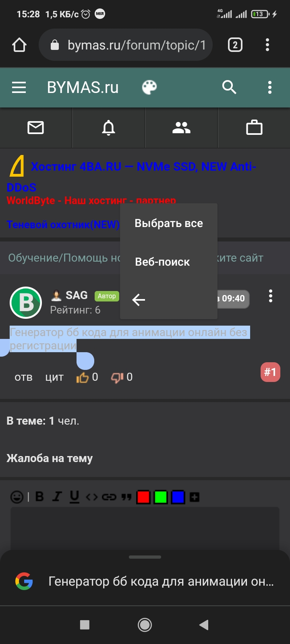Open the notifications bell icon
Image resolution: width=290 pixels, height=644 pixels.
[x=108, y=128]
